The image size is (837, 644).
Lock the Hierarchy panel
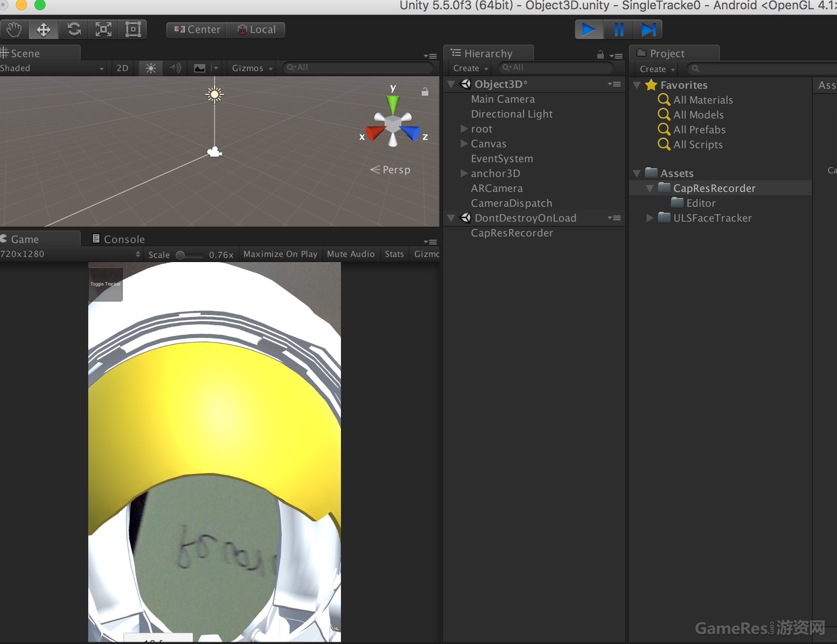[x=600, y=55]
